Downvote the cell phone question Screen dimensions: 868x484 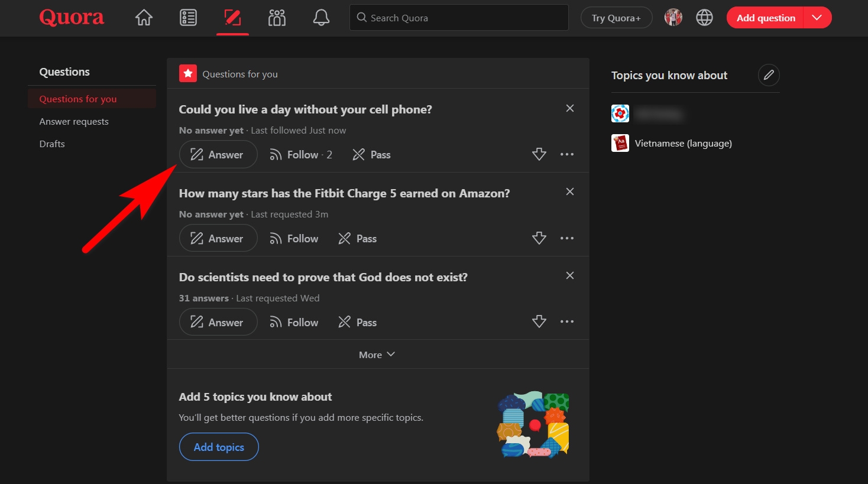click(x=539, y=154)
